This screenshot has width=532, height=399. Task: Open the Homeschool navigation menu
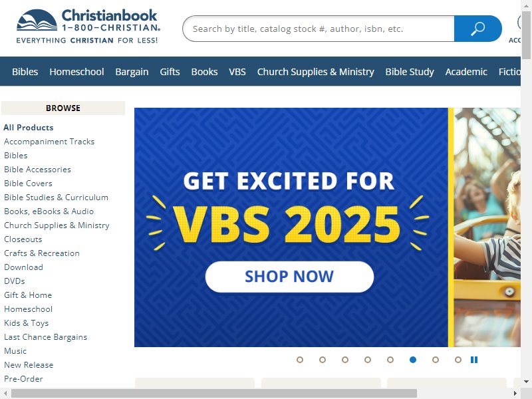[76, 72]
